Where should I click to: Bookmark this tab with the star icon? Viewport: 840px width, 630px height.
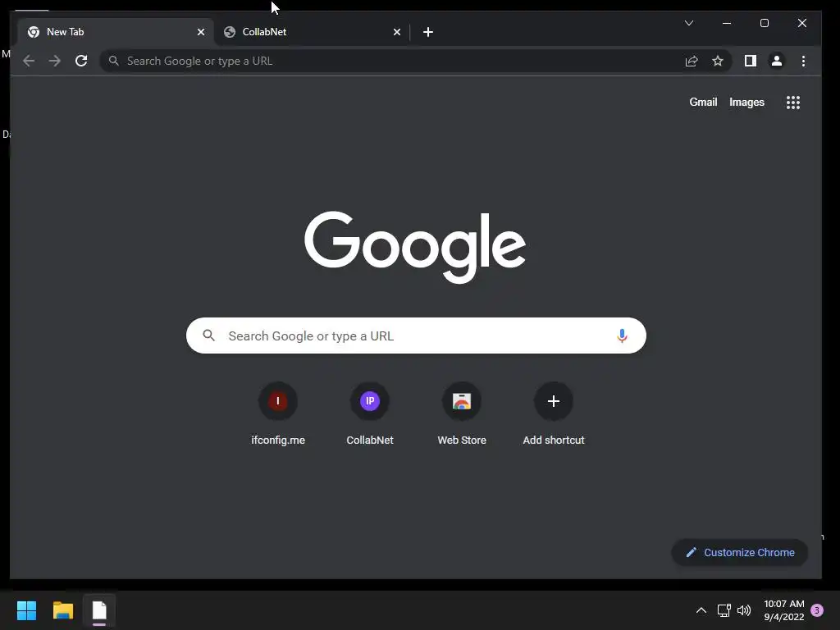pyautogui.click(x=718, y=61)
